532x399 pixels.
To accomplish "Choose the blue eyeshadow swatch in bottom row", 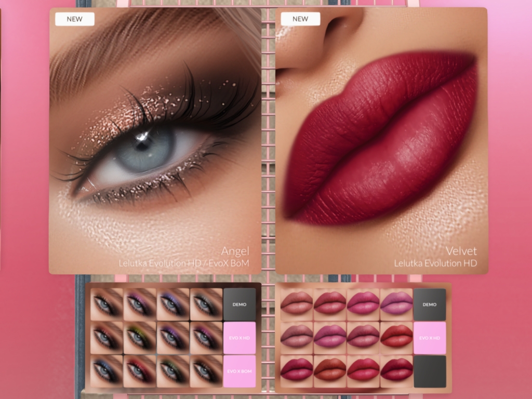I will (107, 371).
